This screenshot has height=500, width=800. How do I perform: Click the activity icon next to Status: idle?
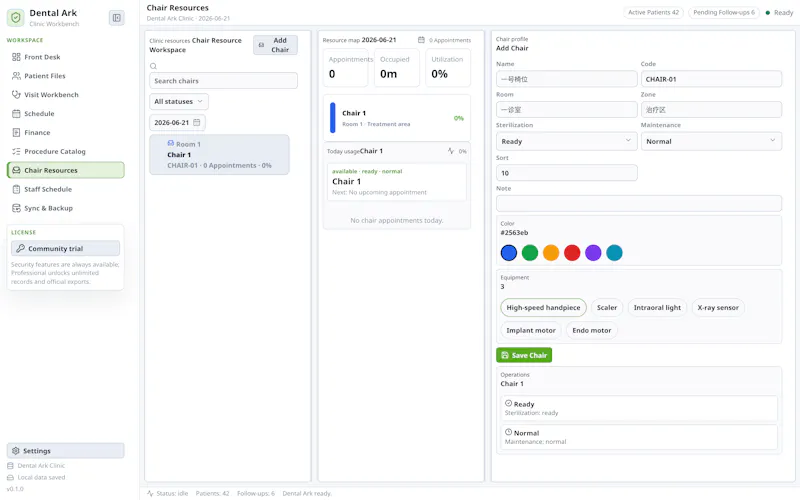150,493
